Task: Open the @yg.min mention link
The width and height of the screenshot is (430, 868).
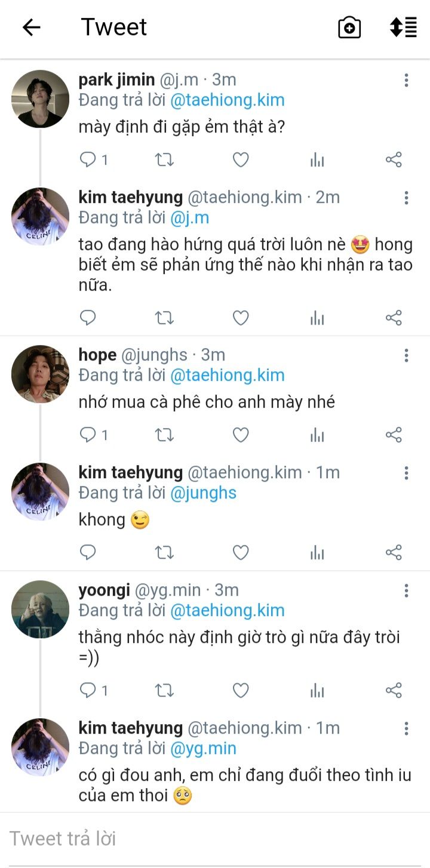Action: point(203,749)
